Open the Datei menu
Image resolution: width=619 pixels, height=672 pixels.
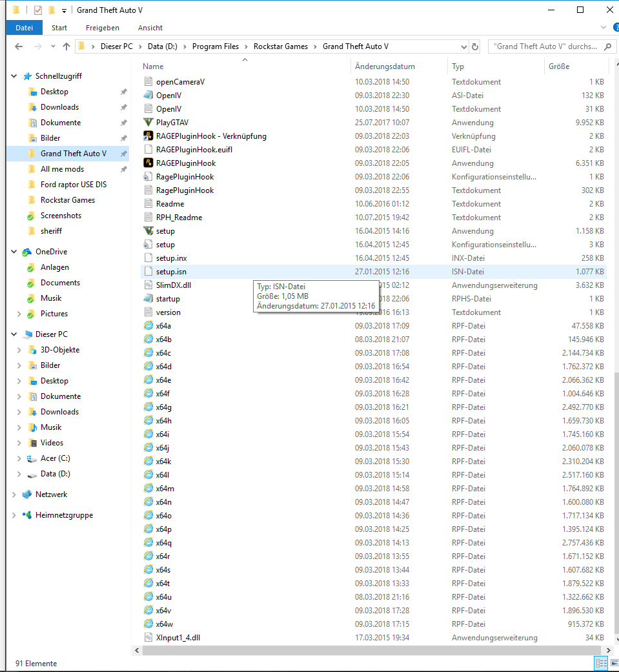pos(24,28)
